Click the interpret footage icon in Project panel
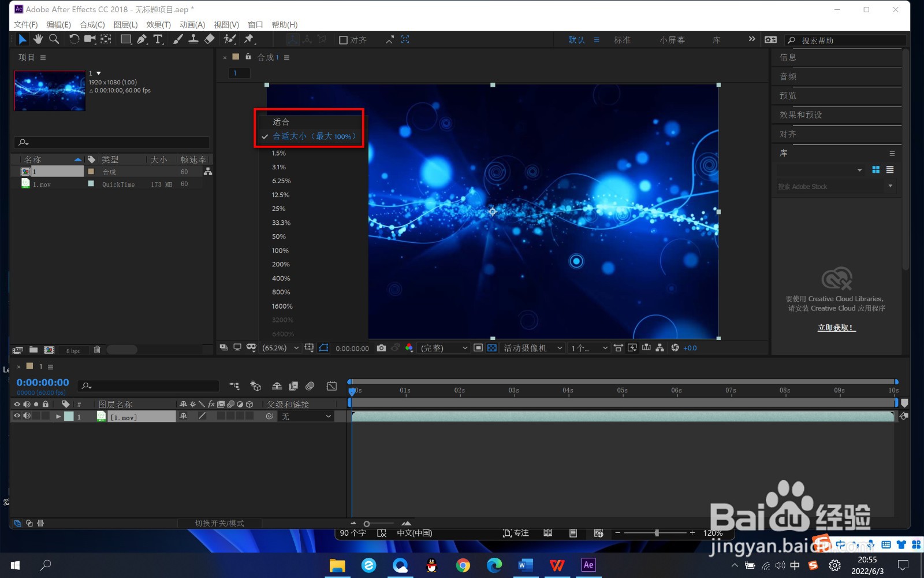Viewport: 924px width, 578px height. [x=18, y=350]
